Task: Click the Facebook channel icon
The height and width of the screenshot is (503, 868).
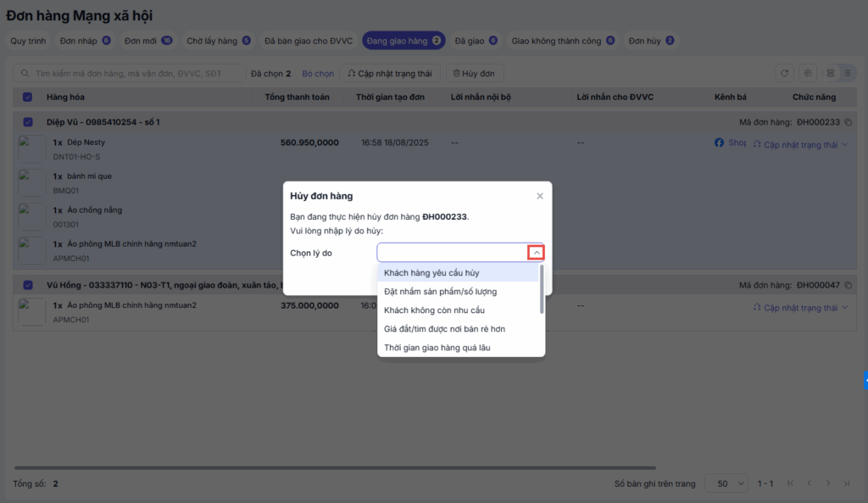Action: [x=719, y=143]
